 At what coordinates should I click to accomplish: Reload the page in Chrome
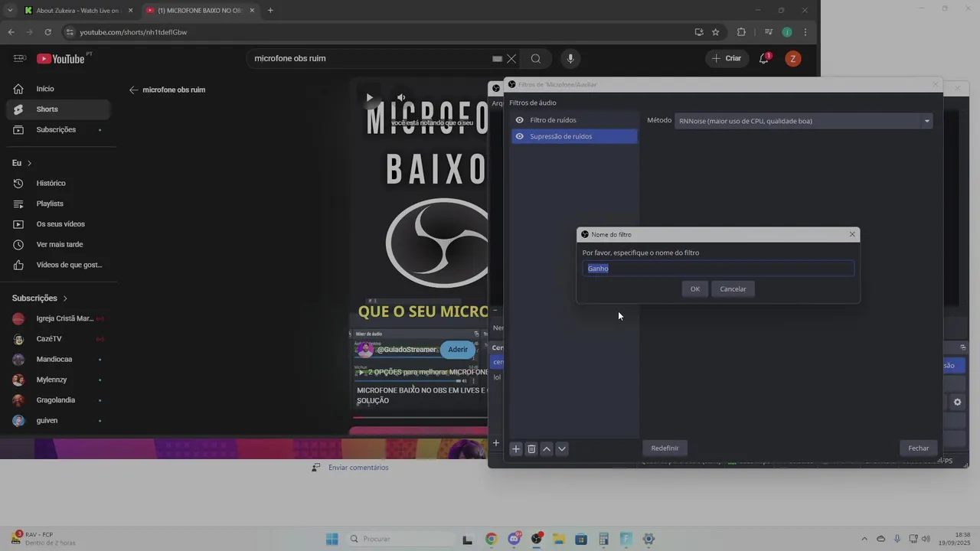coord(47,32)
